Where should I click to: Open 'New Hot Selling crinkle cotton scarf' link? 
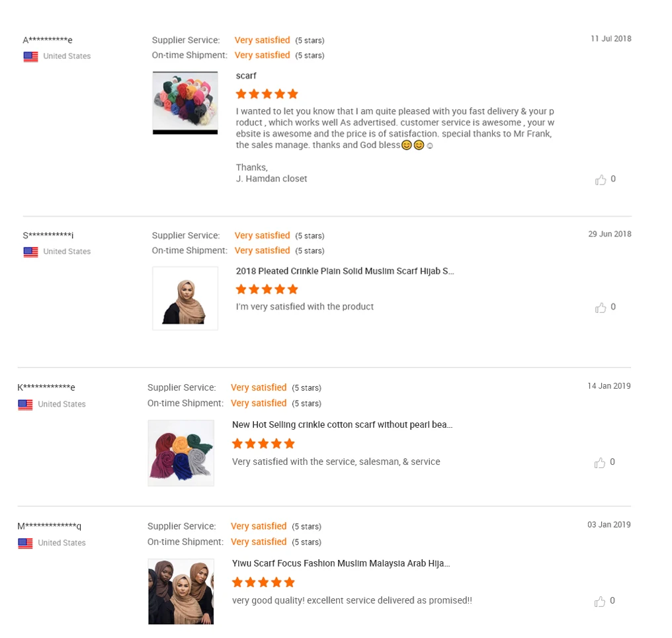click(342, 424)
